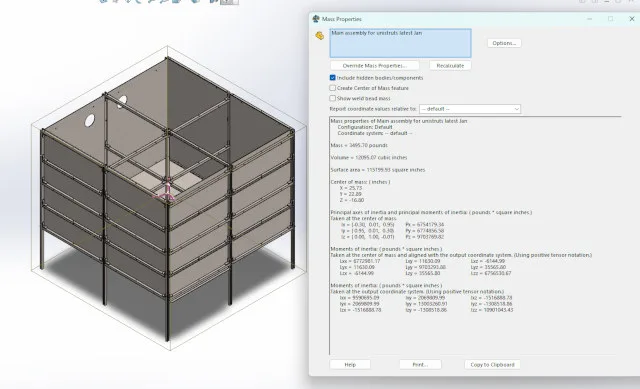Click the 'Lyy = 9703293.80' inertia value
Viewport: 640px width, 389px height.
coord(425,267)
